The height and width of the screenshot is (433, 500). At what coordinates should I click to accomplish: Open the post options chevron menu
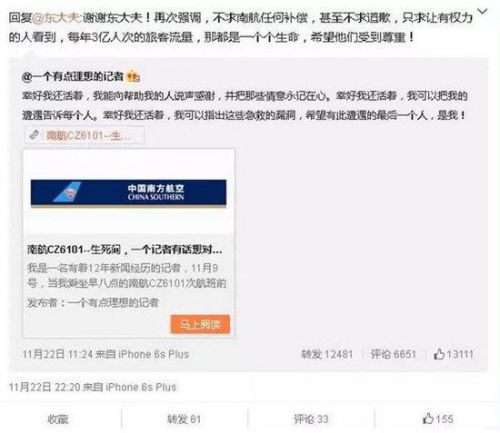click(x=483, y=12)
